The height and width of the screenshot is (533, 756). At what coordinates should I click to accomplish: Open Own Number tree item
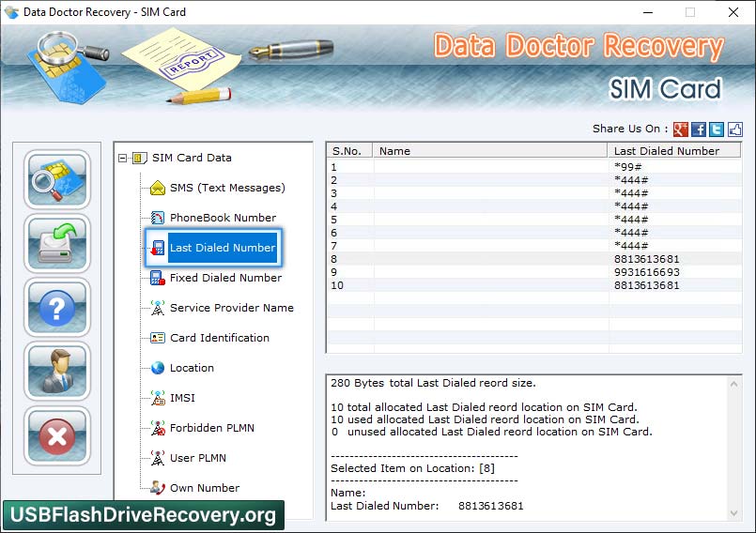[x=205, y=488]
